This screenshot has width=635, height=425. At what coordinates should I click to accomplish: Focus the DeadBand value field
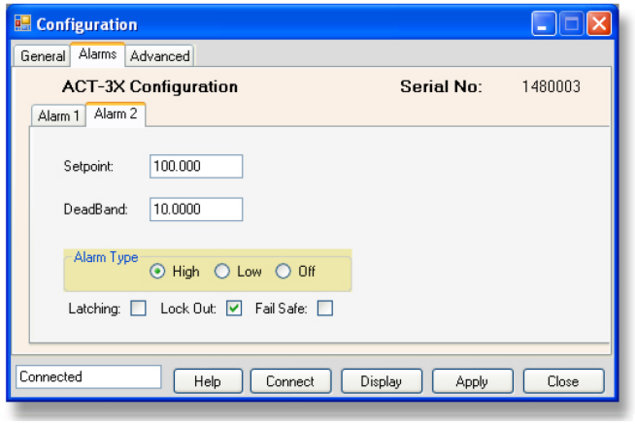pos(196,208)
